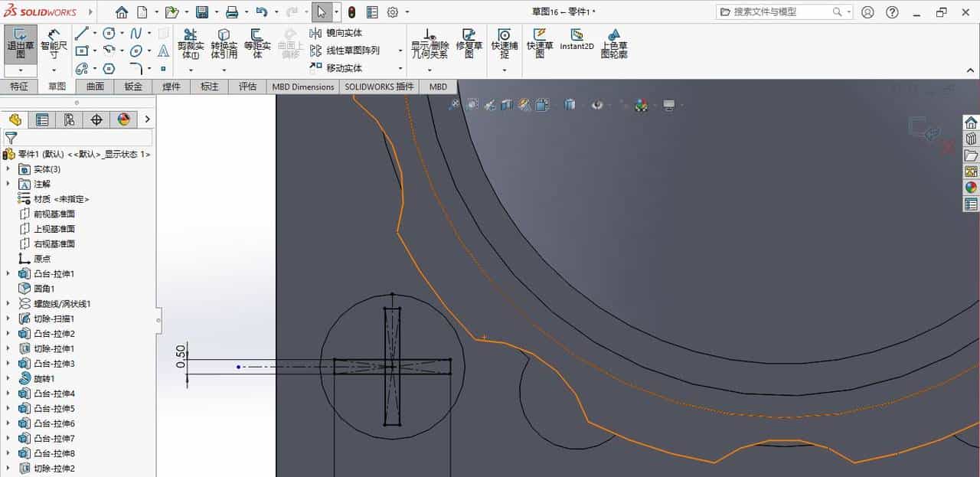Toggle Quick Snaps on

pyautogui.click(x=504, y=44)
